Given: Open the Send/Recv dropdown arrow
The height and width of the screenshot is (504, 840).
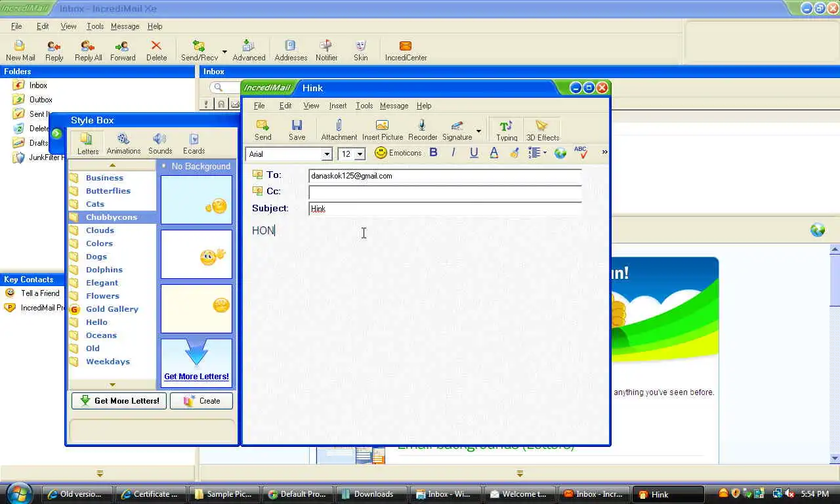Looking at the screenshot, I should [224, 51].
